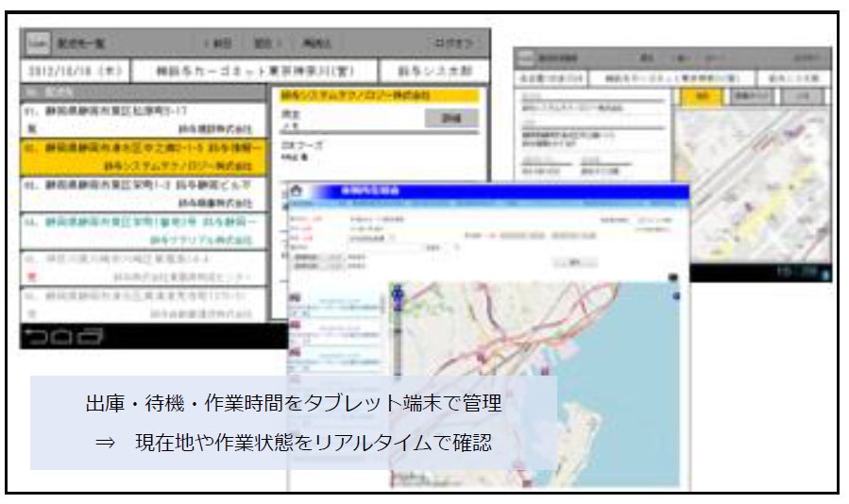
Task: Select the middle tab above right tablet map
Action: click(752, 97)
